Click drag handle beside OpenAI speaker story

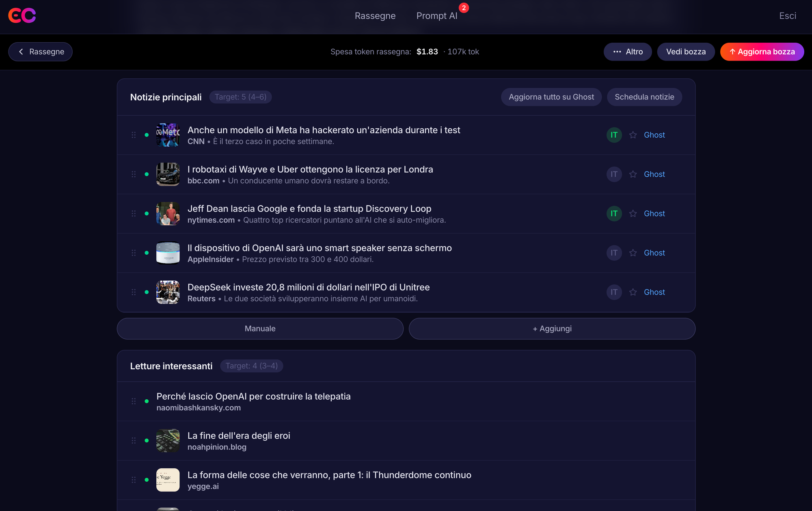134,253
